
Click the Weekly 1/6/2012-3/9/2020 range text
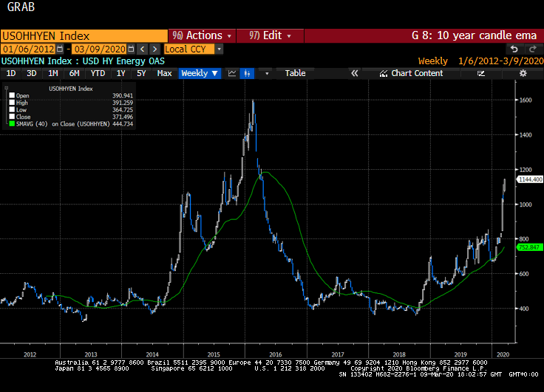(480, 61)
